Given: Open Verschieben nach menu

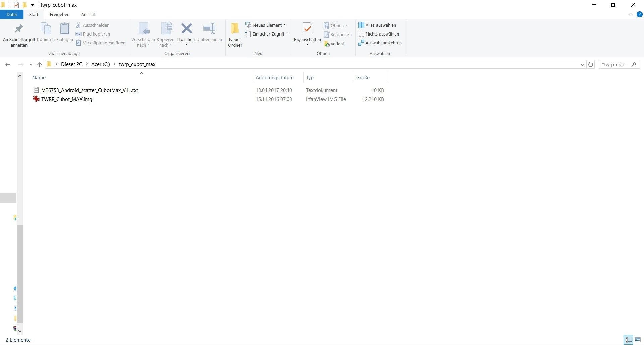Looking at the screenshot, I should [x=143, y=35].
